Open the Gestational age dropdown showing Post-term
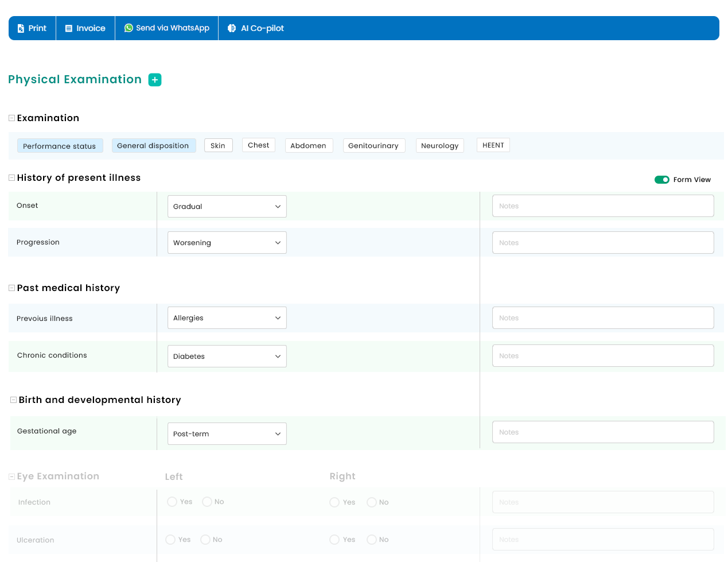Viewport: 728px width, 562px height. pyautogui.click(x=227, y=434)
